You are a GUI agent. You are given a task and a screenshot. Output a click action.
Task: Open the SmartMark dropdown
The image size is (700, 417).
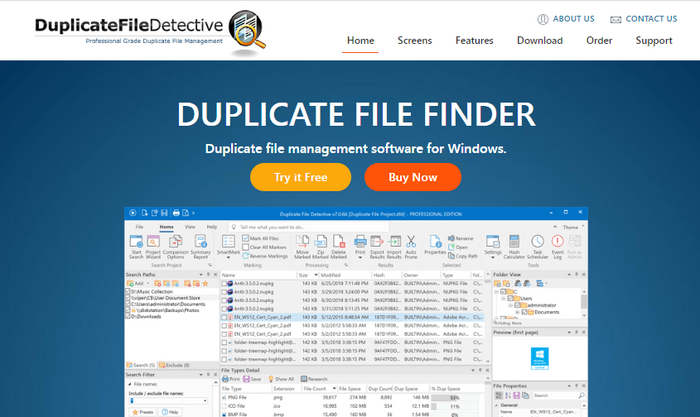pos(228,258)
